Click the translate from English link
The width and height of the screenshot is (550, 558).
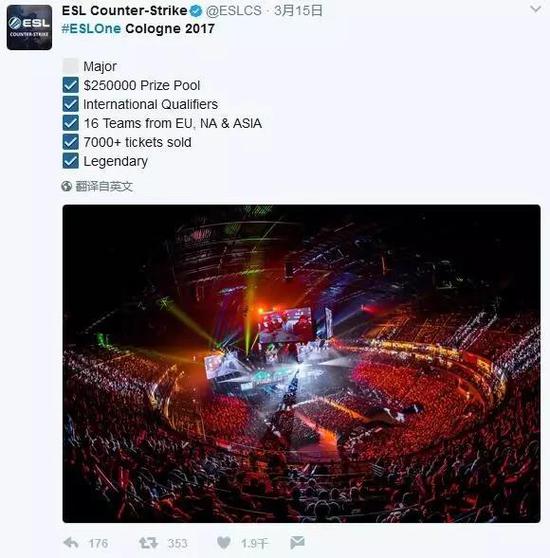[x=104, y=186]
